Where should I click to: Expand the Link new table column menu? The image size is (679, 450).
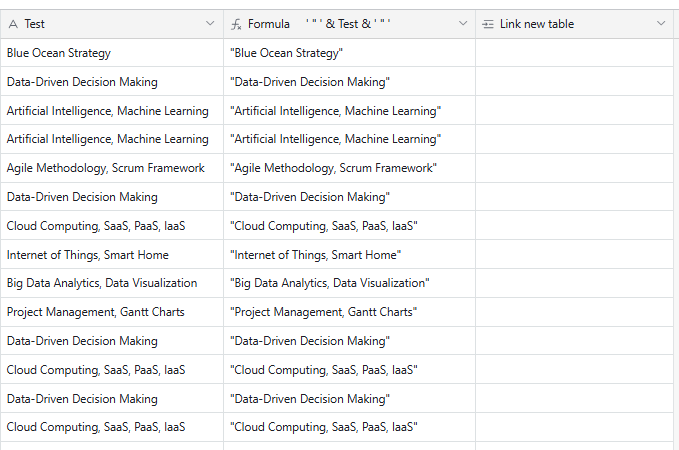coord(661,23)
